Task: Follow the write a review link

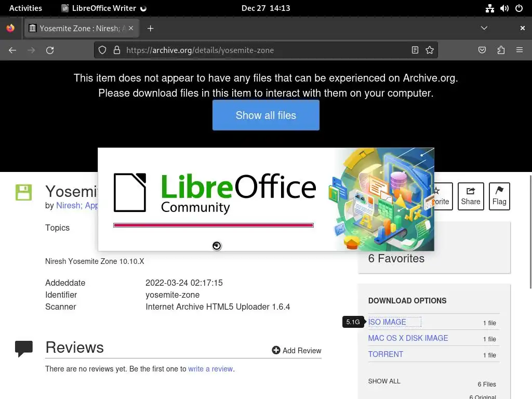Action: pyautogui.click(x=210, y=369)
